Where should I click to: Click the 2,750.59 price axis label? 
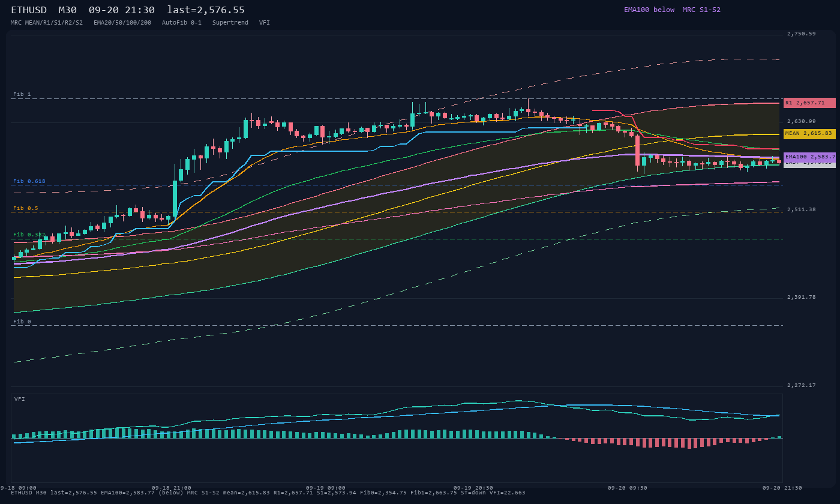click(x=801, y=34)
